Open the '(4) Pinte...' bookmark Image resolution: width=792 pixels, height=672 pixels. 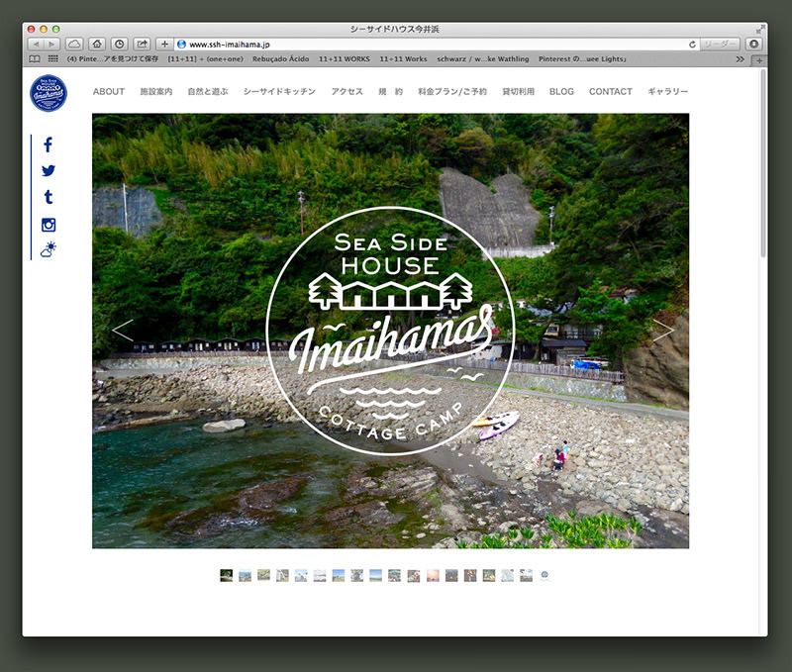pos(113,59)
